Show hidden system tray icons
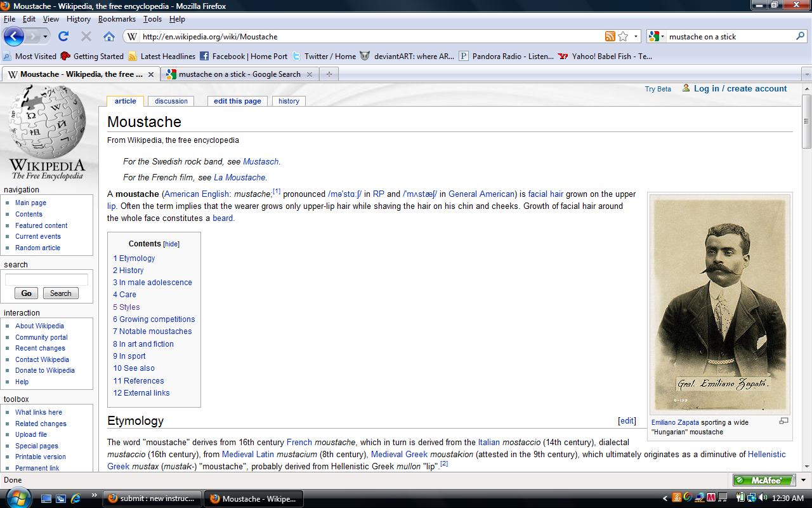 point(665,498)
